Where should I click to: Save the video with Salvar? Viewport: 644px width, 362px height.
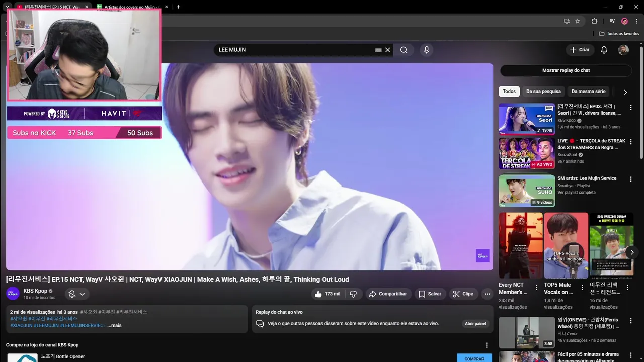pos(430,294)
